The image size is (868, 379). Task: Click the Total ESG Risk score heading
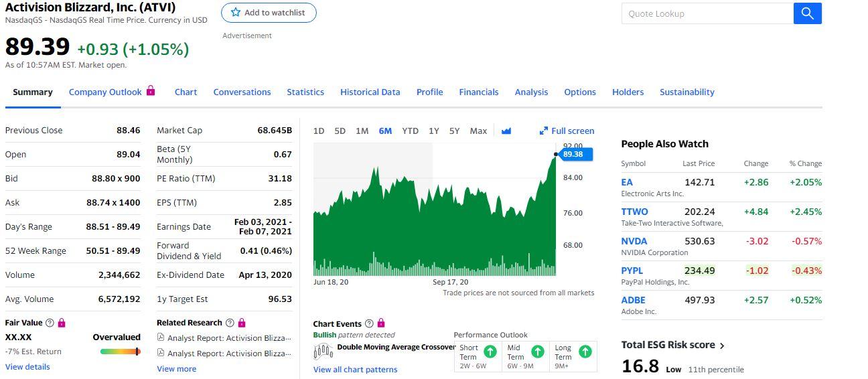[668, 345]
